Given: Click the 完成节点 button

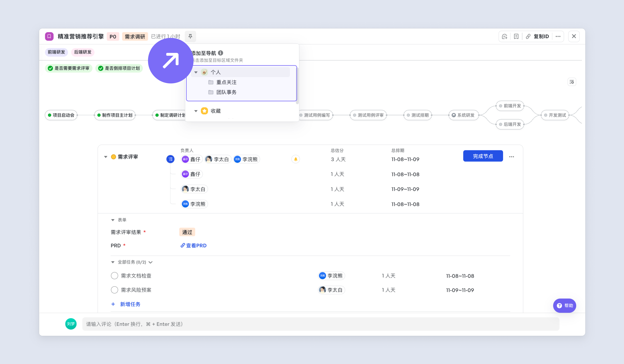Looking at the screenshot, I should point(483,156).
